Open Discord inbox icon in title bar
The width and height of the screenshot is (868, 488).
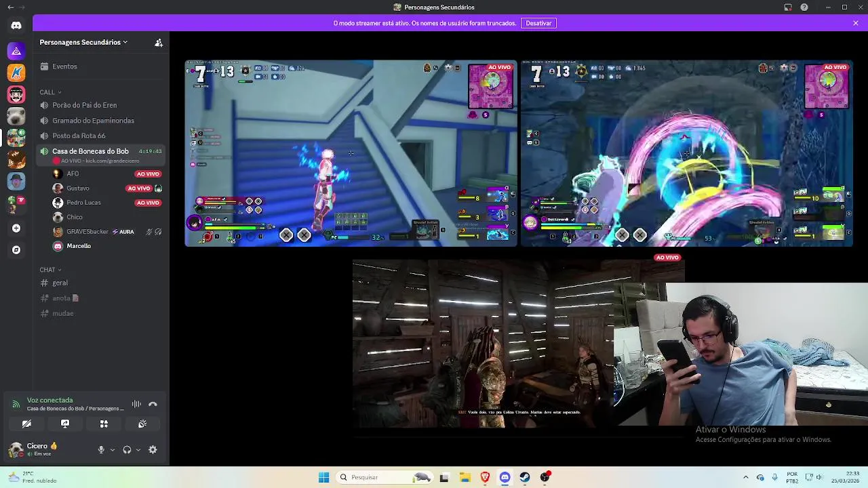coord(788,7)
